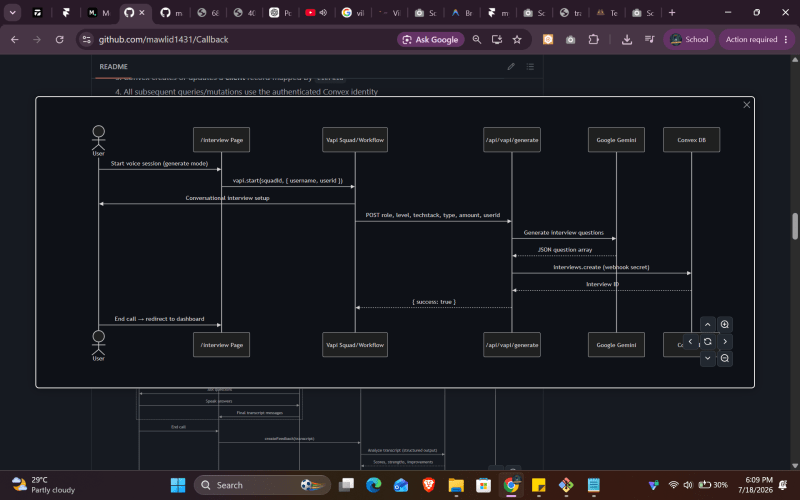Screen dimensions: 800x500
Task: Open the install app icon in the address bar
Action: pyautogui.click(x=496, y=39)
